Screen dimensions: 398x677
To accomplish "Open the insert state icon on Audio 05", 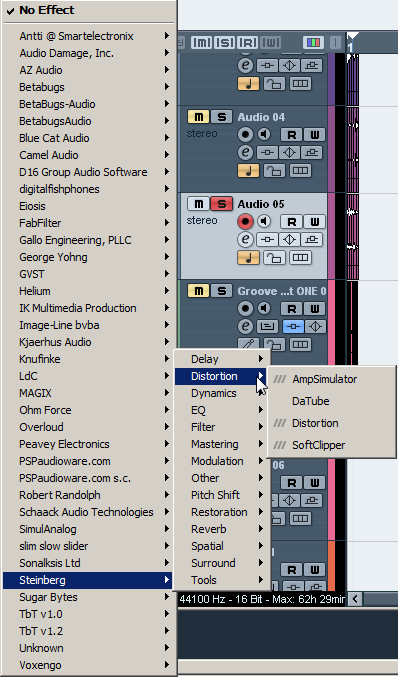I will 268,240.
